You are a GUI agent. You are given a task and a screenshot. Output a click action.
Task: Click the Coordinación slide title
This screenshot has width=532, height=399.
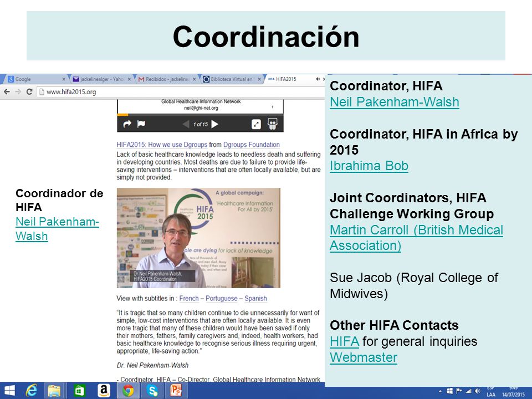pyautogui.click(x=266, y=37)
